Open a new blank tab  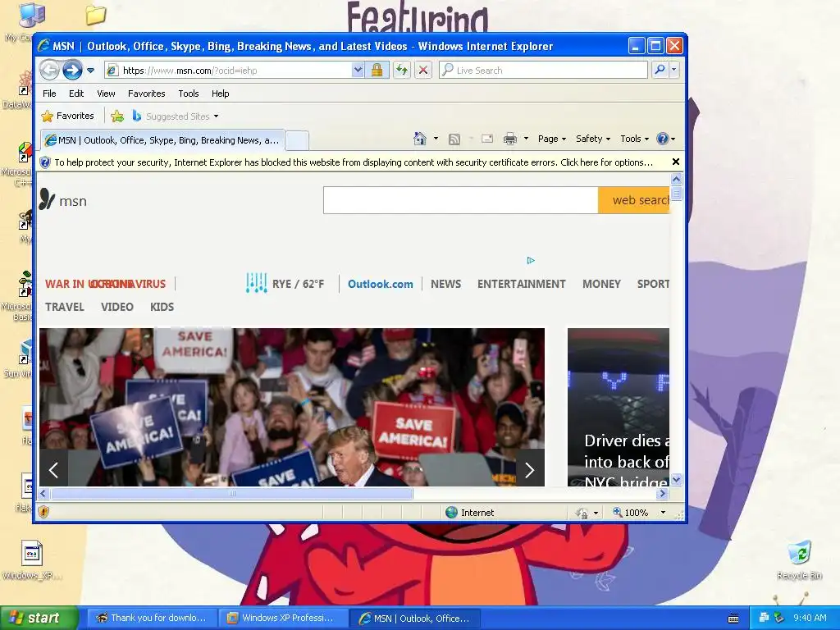pos(297,140)
